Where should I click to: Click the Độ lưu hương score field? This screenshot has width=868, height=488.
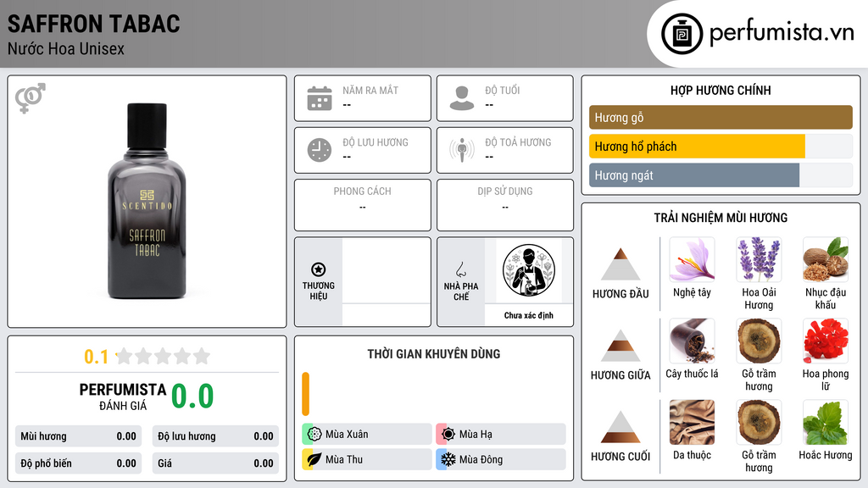pos(215,436)
